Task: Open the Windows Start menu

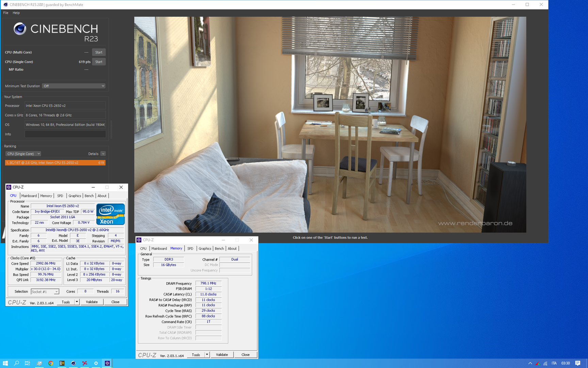Action: (5, 363)
